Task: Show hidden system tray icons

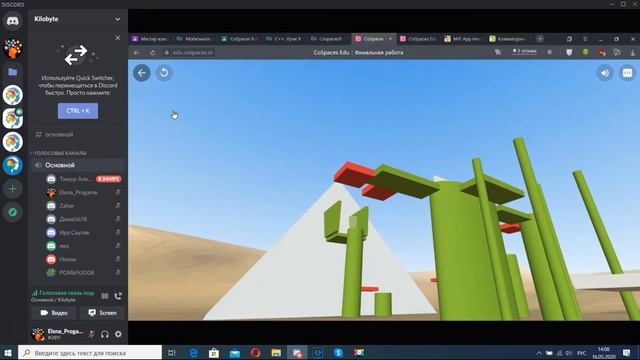Action: [x=539, y=353]
